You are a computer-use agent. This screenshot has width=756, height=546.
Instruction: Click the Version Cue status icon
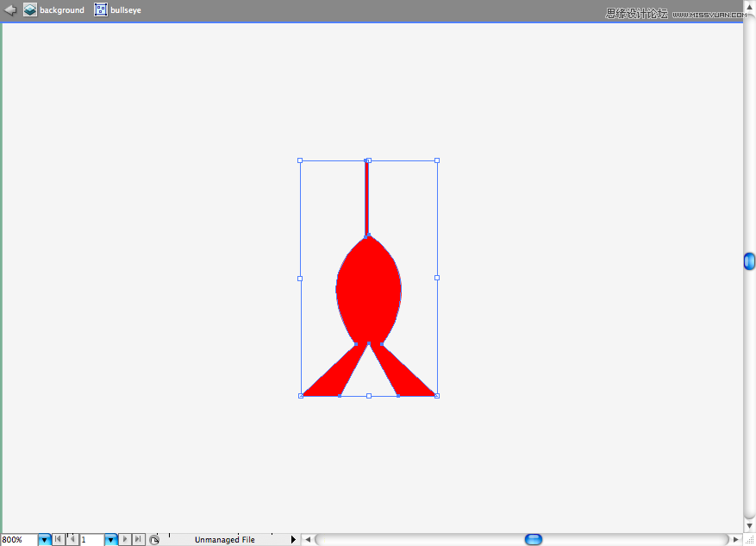click(x=154, y=540)
